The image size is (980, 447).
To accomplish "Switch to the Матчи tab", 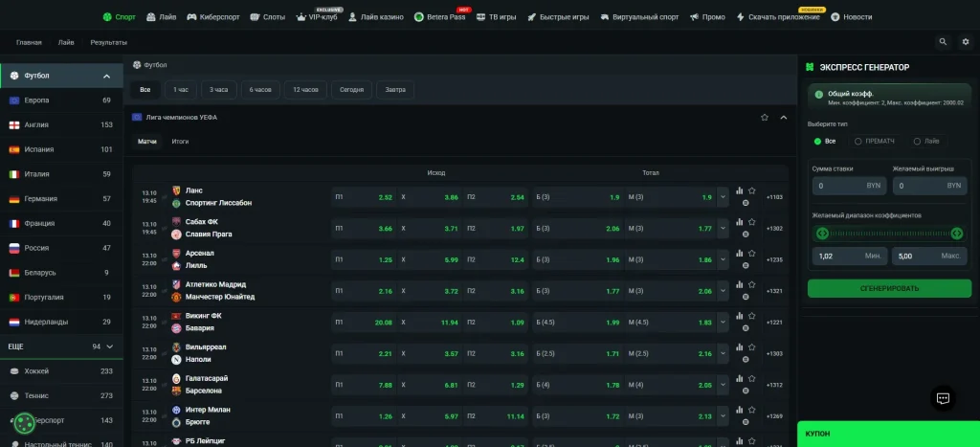I will point(146,142).
